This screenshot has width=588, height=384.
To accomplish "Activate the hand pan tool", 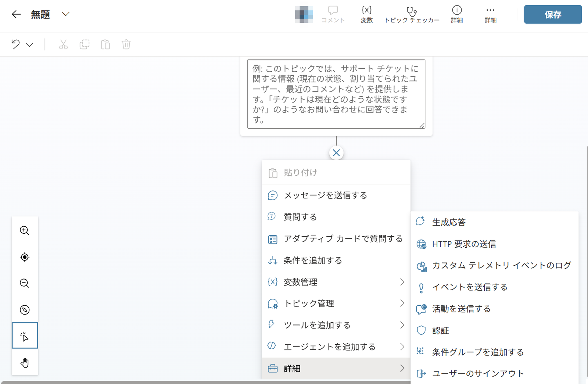I will [25, 363].
